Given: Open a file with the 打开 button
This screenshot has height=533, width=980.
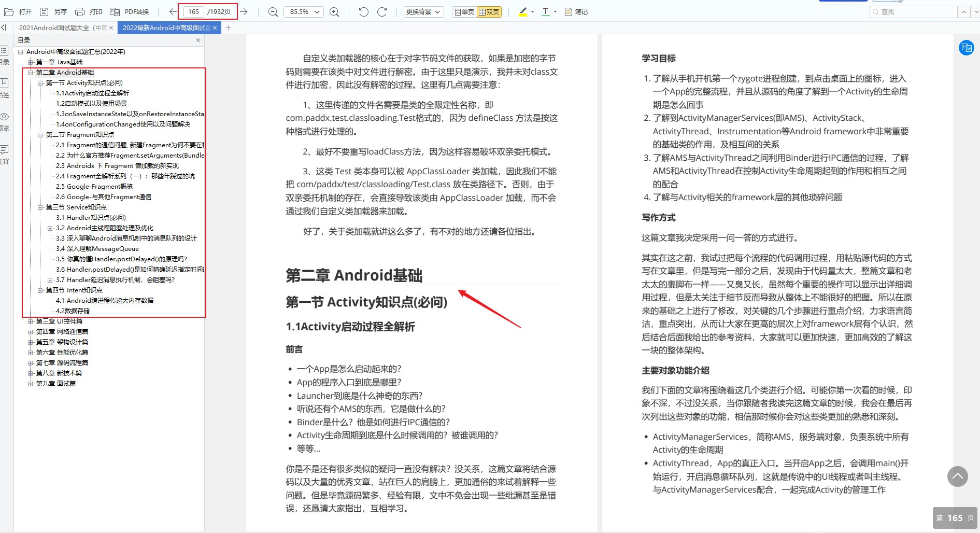Looking at the screenshot, I should (x=18, y=11).
